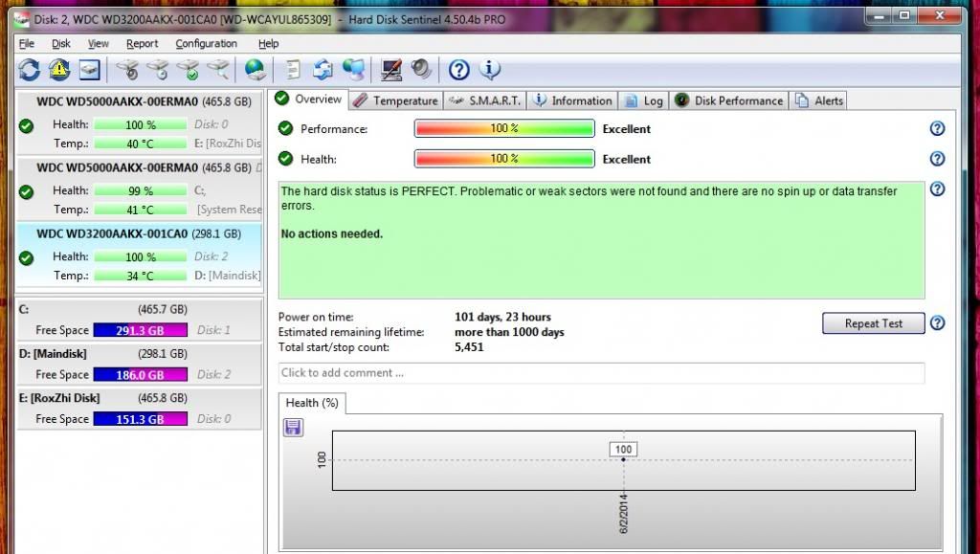Click the help icon next to Repeat Test
Image resolution: width=980 pixels, height=554 pixels.
937,323
